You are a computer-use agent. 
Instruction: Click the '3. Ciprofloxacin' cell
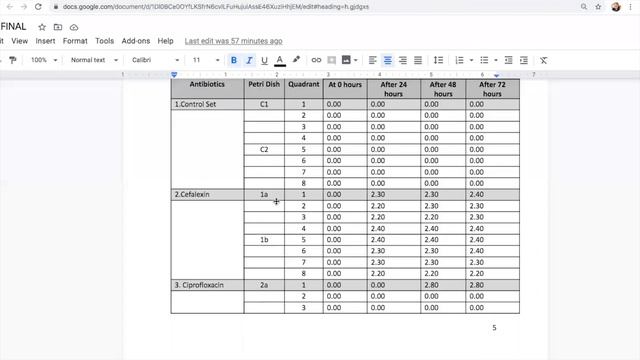click(207, 285)
